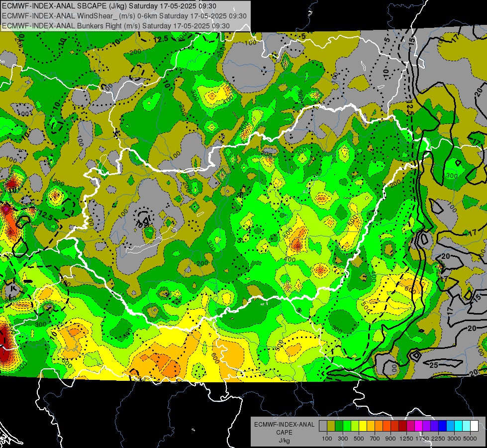Select the bright magenta legend swatch before 1750
The image size is (487, 448).
[x=419, y=426]
